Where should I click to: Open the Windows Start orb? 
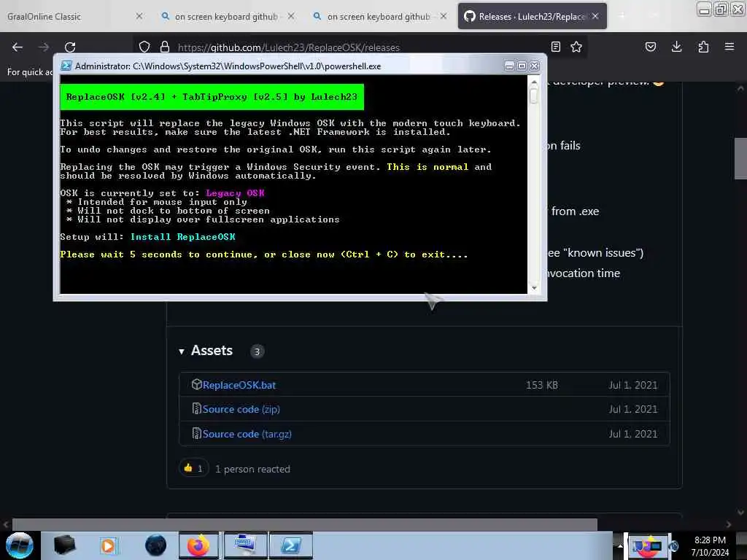pyautogui.click(x=20, y=545)
